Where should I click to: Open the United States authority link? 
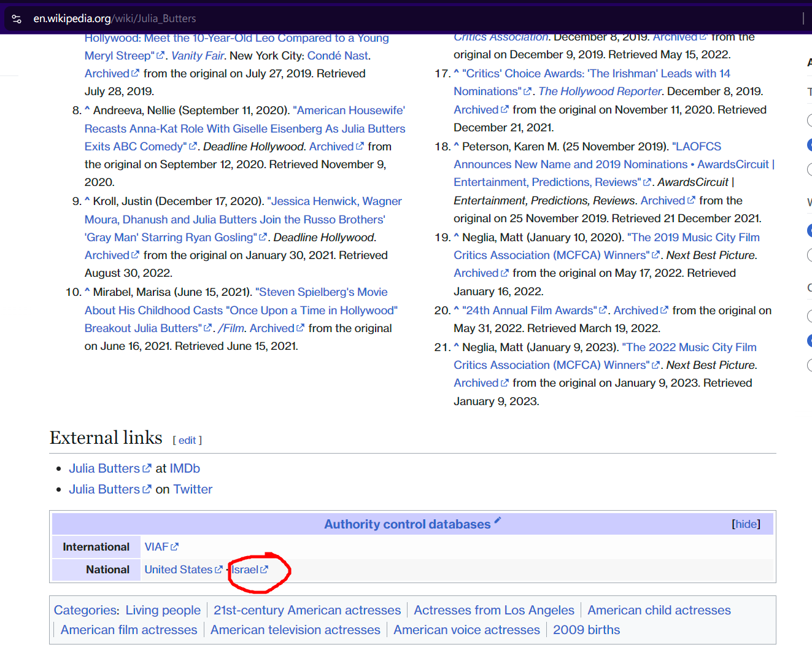[x=178, y=570]
